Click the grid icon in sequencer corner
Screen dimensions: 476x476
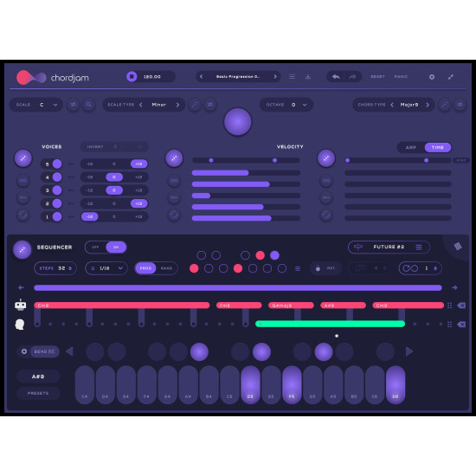point(458,246)
